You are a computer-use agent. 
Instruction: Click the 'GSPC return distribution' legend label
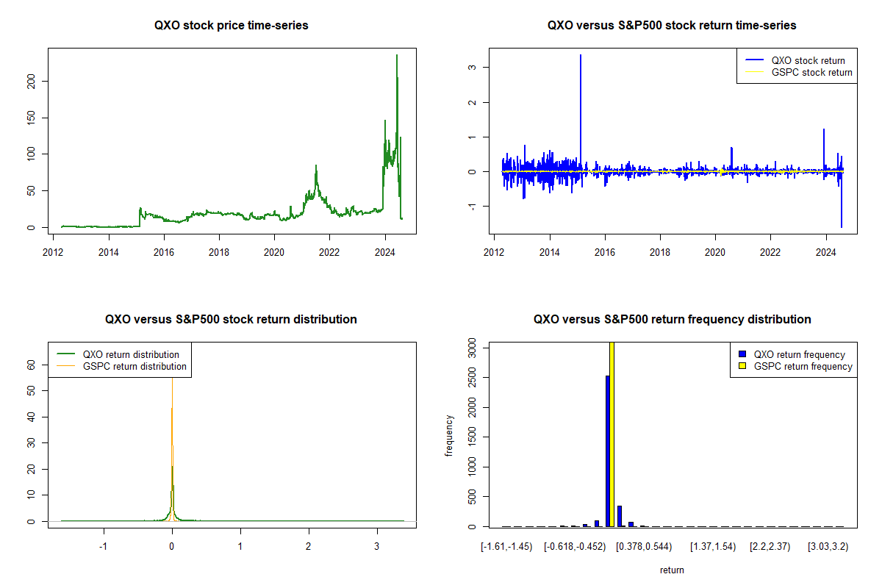(x=135, y=366)
